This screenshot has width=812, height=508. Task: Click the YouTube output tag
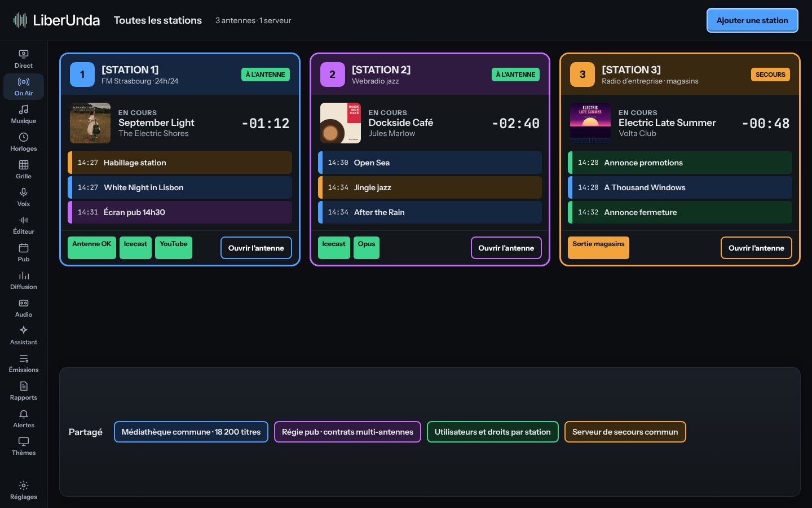pyautogui.click(x=174, y=248)
